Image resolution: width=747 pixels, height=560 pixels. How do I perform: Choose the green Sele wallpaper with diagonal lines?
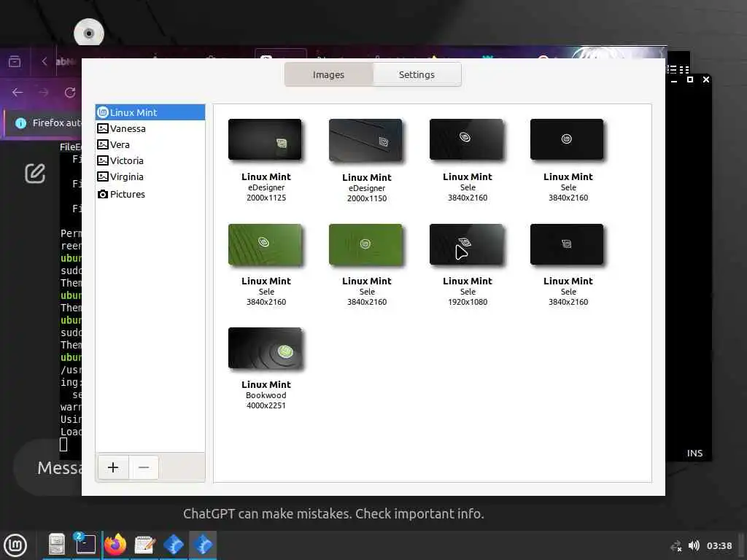(x=265, y=244)
